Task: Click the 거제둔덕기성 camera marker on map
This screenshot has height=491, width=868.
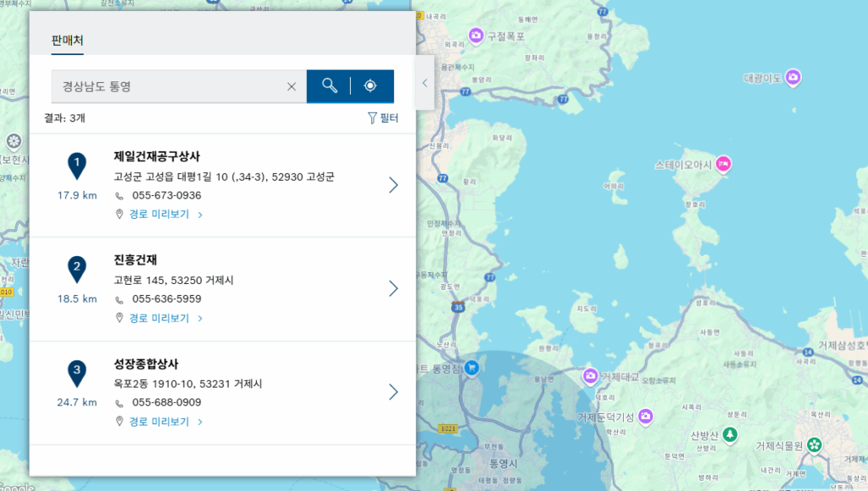Action: (645, 416)
